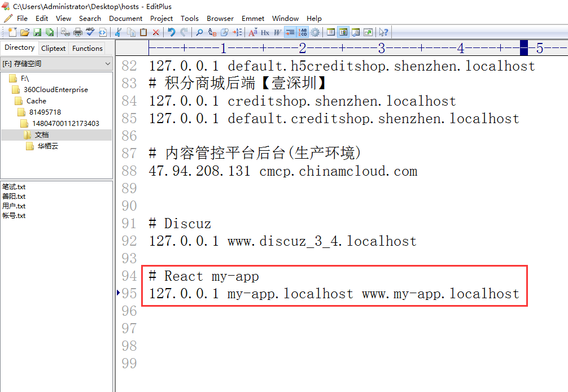Click the Replace (A to B) icon
Image resolution: width=568 pixels, height=392 pixels.
point(212,32)
